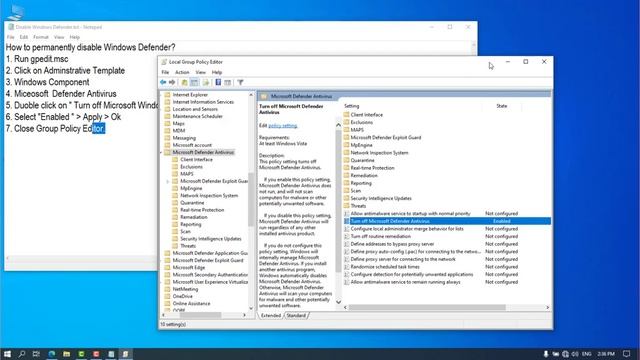The image size is (640, 360).
Task: Click console tree vertical scrollbar up arrow
Action: pyautogui.click(x=251, y=95)
